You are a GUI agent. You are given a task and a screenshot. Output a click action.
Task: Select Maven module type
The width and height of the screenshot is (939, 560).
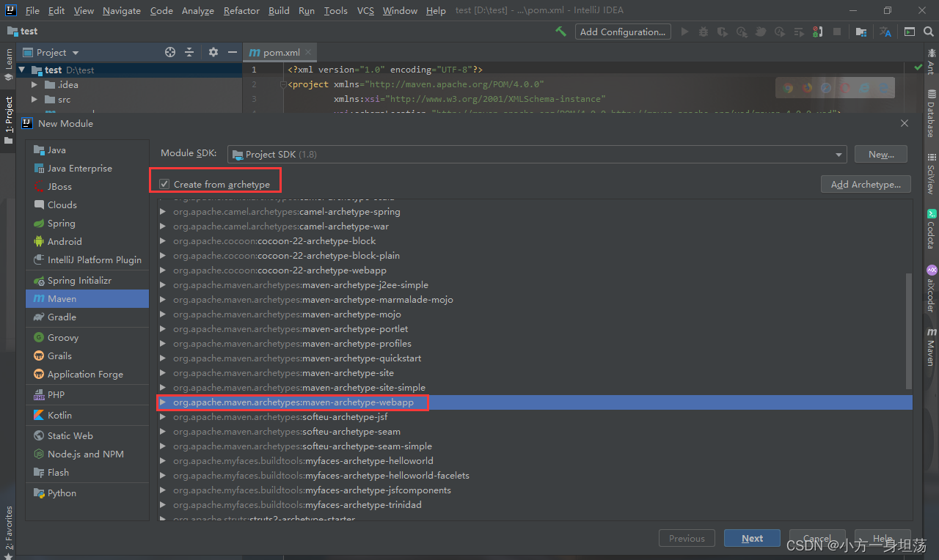click(87, 298)
